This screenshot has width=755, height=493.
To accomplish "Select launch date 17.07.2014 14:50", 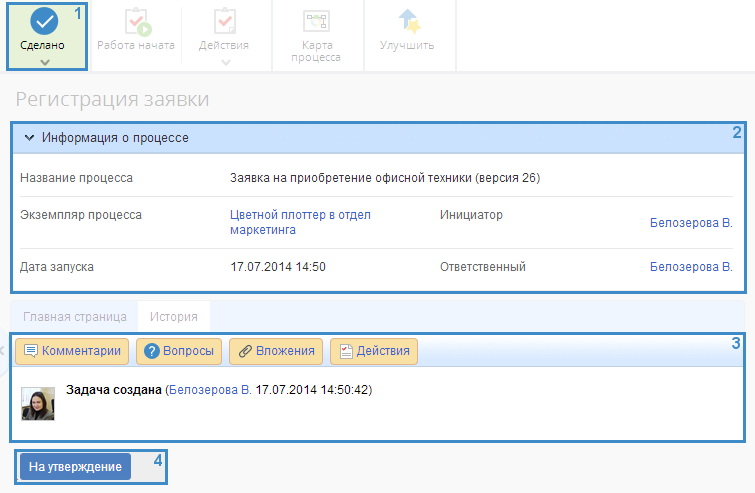I will (x=278, y=266).
